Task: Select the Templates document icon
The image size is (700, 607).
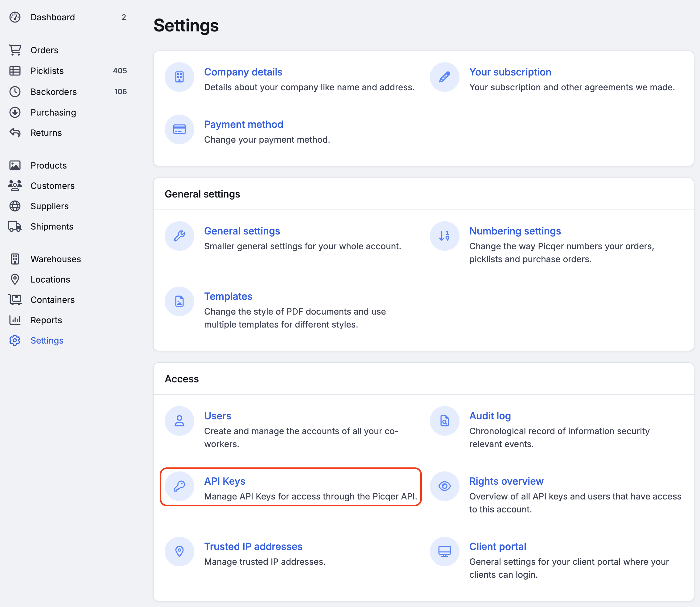Action: pos(179,301)
